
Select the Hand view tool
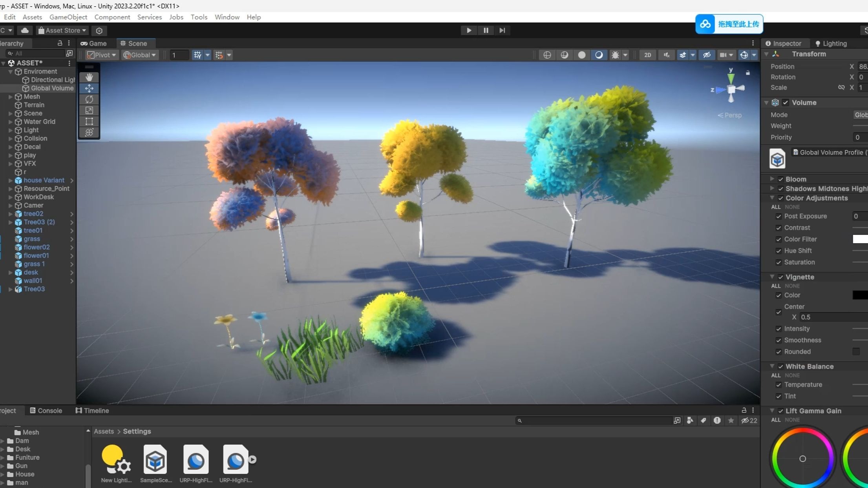click(x=89, y=77)
